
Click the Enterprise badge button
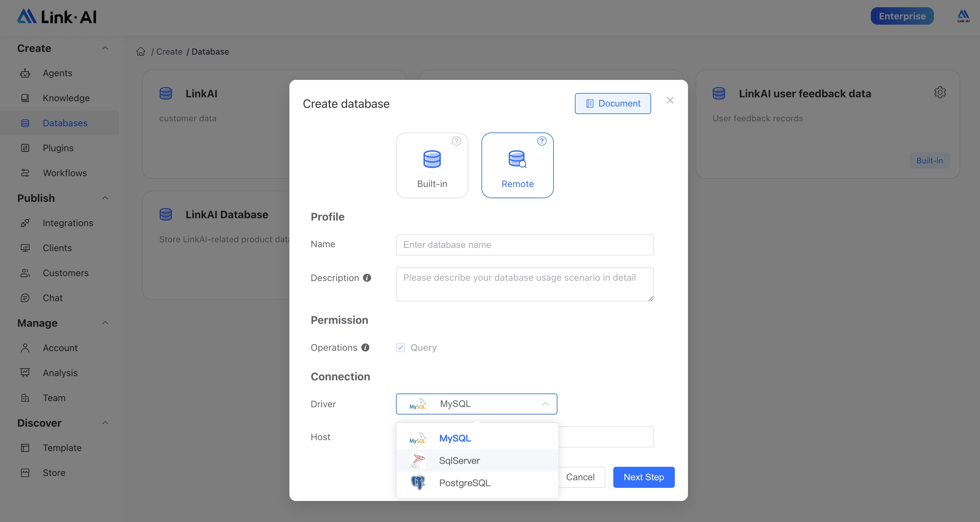click(x=902, y=16)
